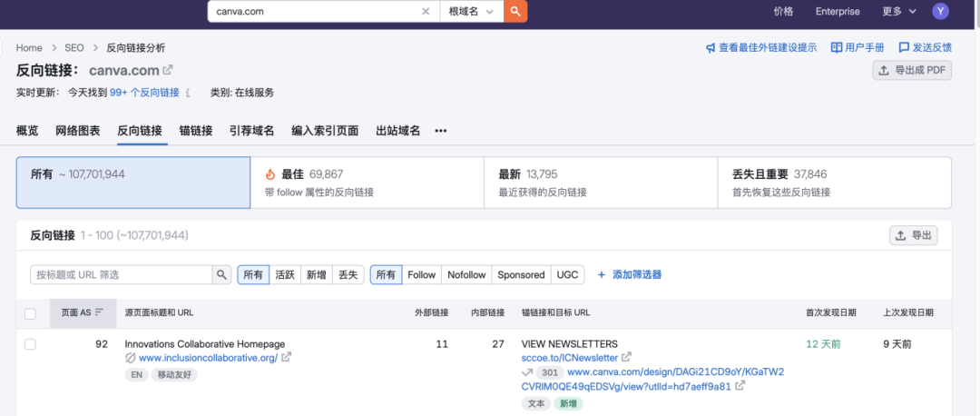Click the filter search magnifier icon
Viewport: 980px width, 416px height.
[x=221, y=274]
